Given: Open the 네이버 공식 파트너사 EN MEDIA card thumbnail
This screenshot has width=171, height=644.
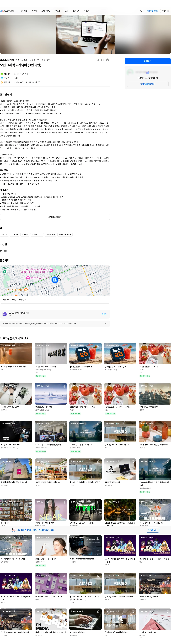Looking at the screenshot, I should (x=51, y=619).
